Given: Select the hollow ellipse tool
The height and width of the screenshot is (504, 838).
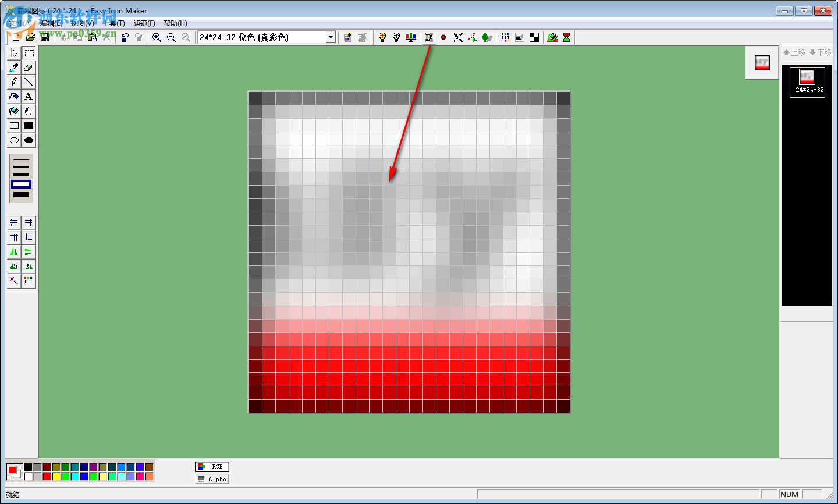Looking at the screenshot, I should [x=14, y=140].
